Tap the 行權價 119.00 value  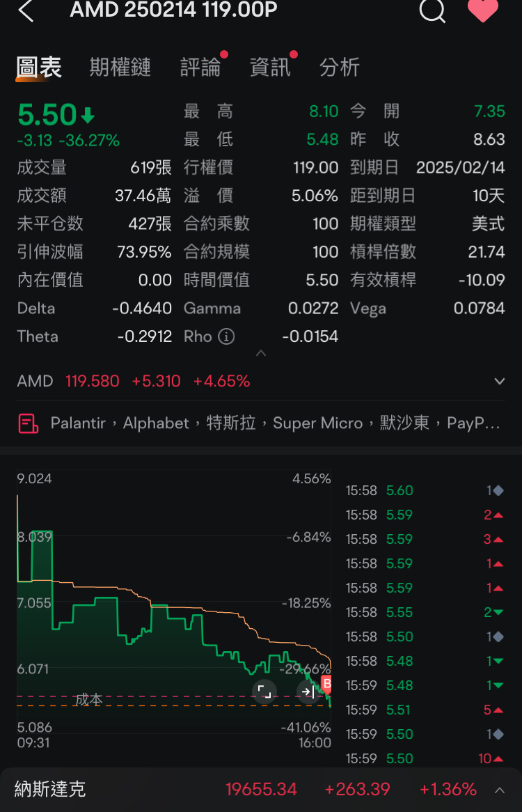click(315, 168)
